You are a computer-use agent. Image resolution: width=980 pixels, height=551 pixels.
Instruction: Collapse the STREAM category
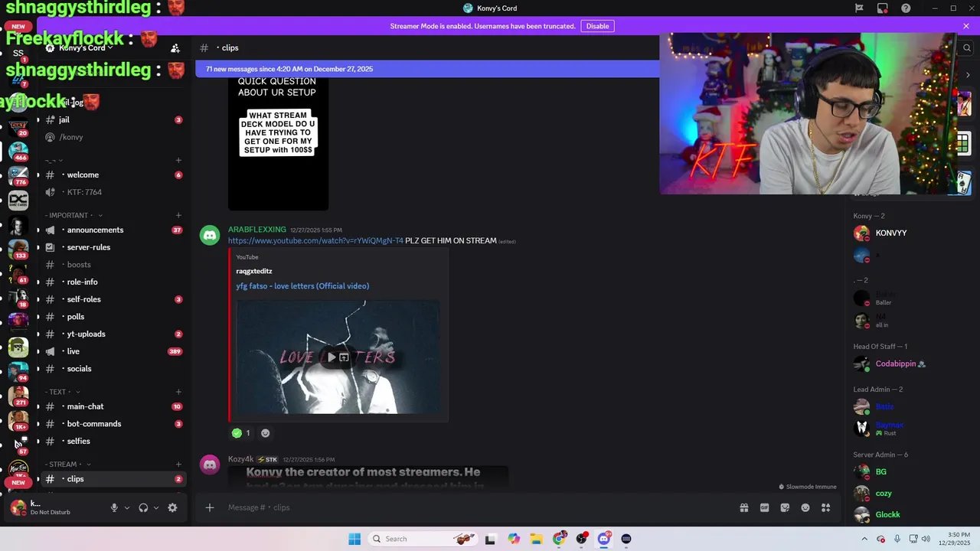68,464
